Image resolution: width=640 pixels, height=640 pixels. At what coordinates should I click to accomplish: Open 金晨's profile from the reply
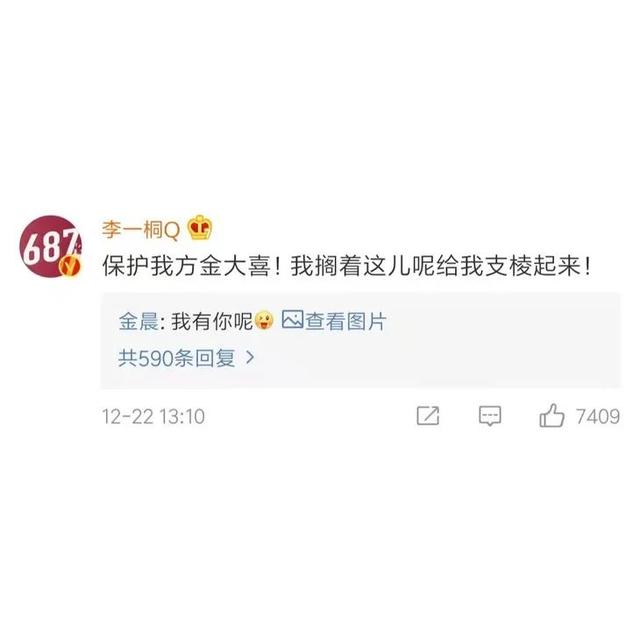click(138, 321)
